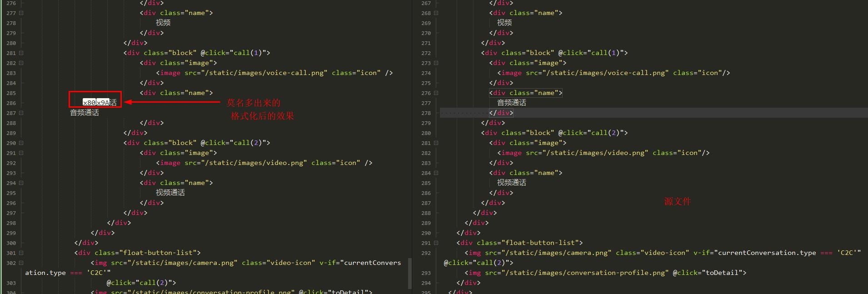Click the highlighted x80 character in left pane
The image size is (868, 294).
click(89, 103)
